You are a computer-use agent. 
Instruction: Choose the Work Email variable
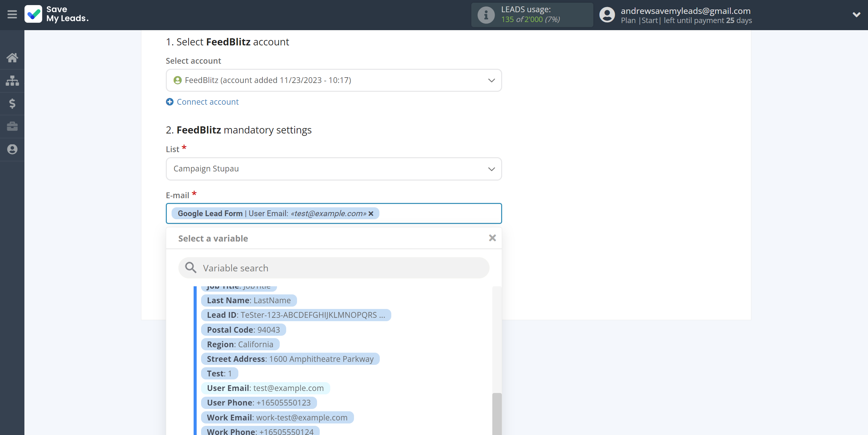(277, 417)
